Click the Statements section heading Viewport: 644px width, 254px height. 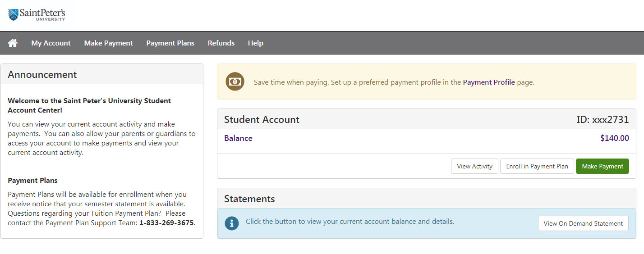pyautogui.click(x=249, y=199)
